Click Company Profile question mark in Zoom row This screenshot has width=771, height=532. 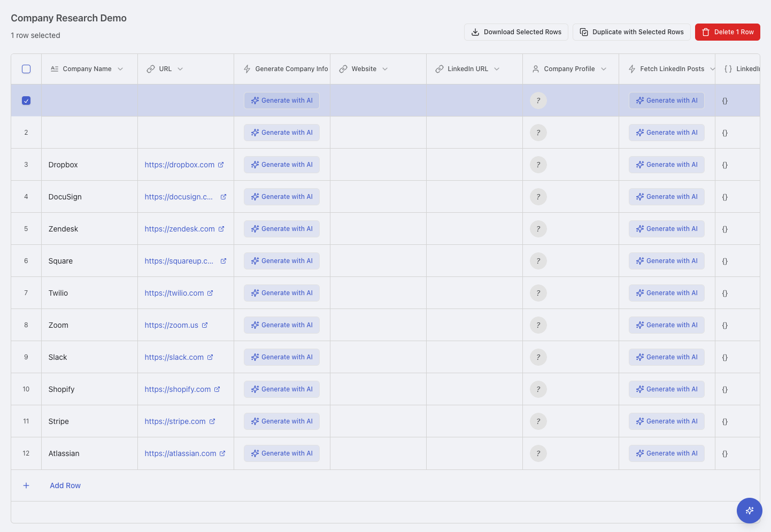click(x=538, y=325)
